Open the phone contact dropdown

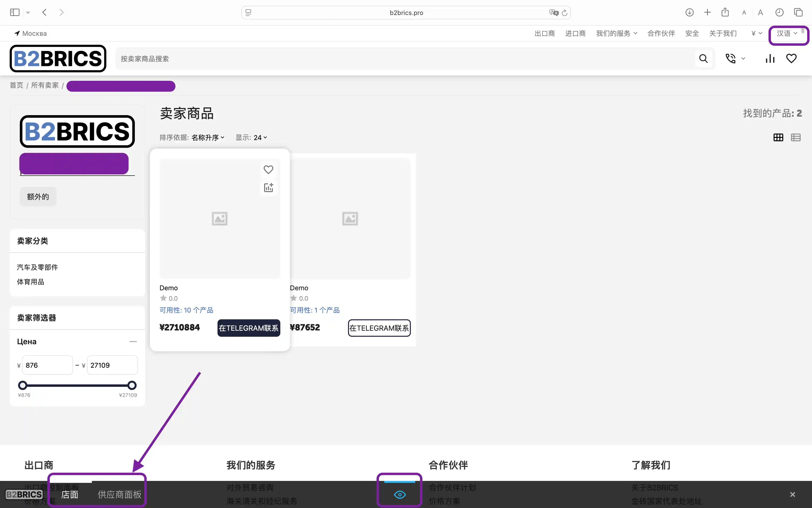(735, 59)
